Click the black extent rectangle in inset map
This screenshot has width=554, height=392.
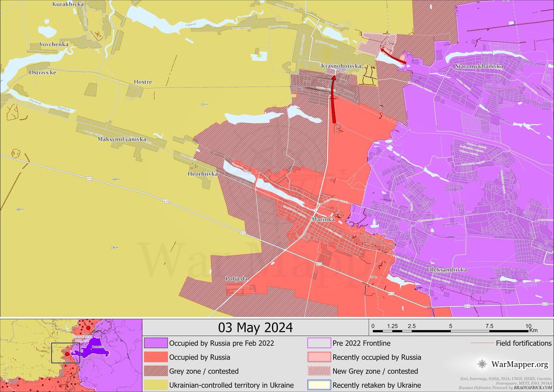click(65, 353)
